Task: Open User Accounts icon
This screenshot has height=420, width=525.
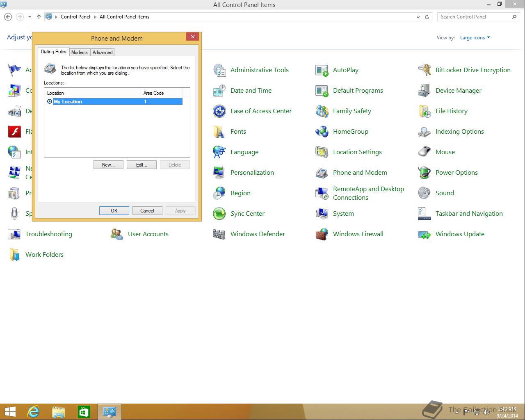Action: pyautogui.click(x=117, y=234)
